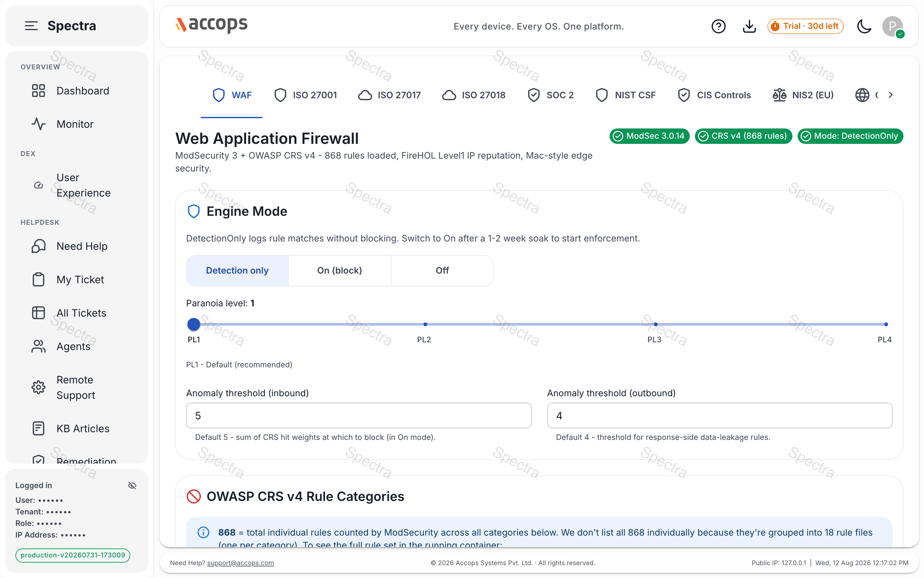Click the Spectra title in the sidebar header
924x578 pixels.
(x=72, y=26)
